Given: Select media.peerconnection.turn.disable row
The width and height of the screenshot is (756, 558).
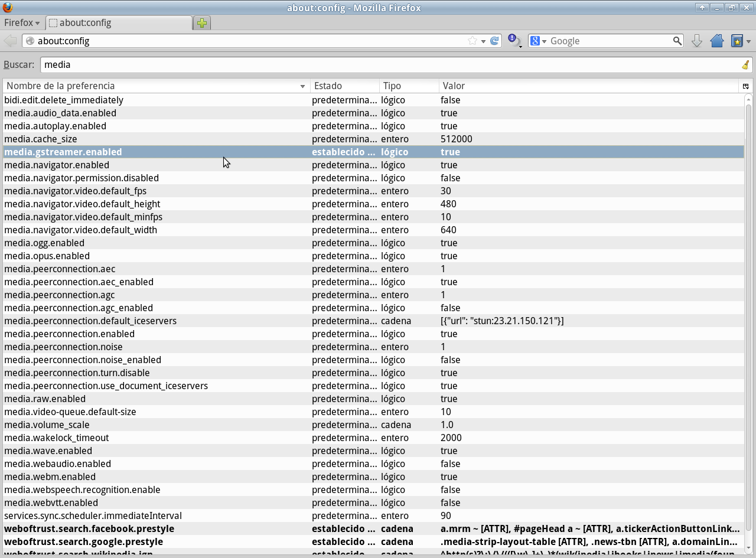Looking at the screenshot, I should (373, 373).
